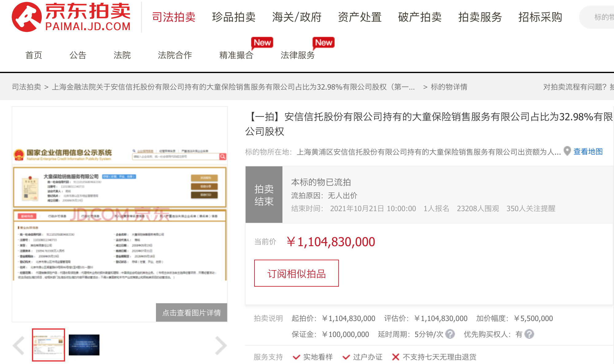This screenshot has width=614, height=364.
Task: Click the auction title heading
Action: (429, 124)
